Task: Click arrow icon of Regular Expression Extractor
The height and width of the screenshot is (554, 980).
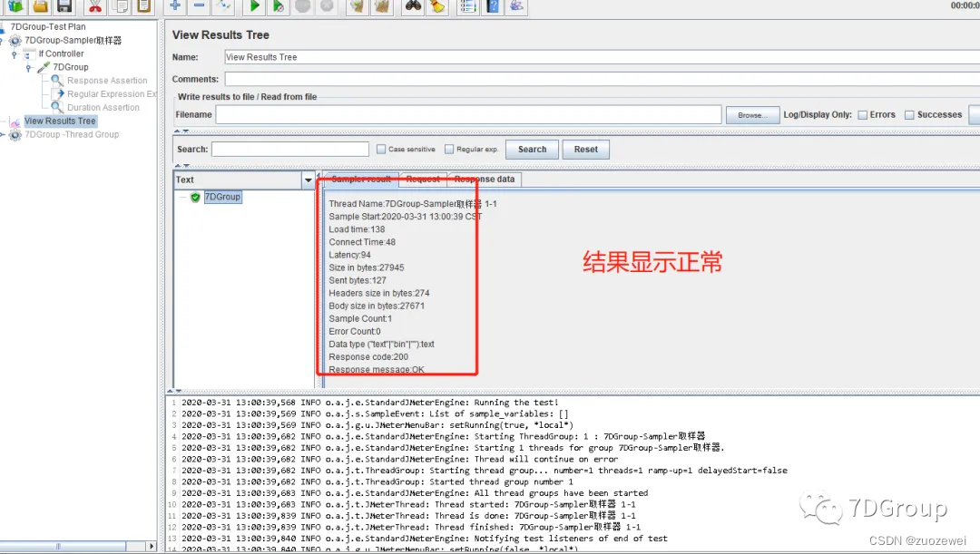Action: pos(57,93)
